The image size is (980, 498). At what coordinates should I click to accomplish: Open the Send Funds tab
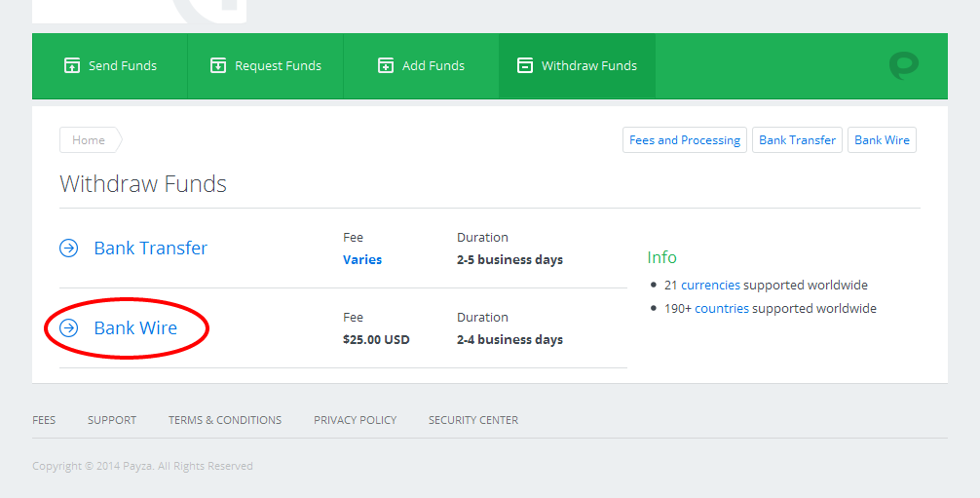pyautogui.click(x=110, y=65)
